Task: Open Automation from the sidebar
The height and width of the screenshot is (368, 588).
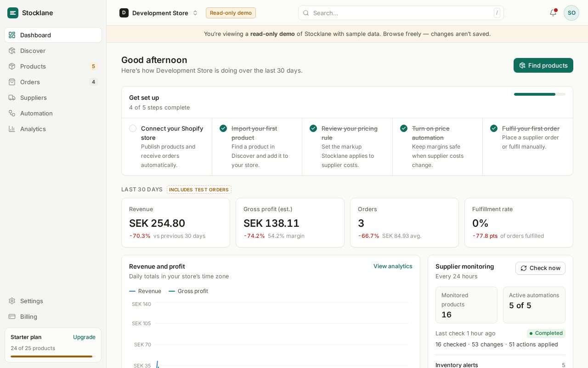Action: (x=53, y=113)
